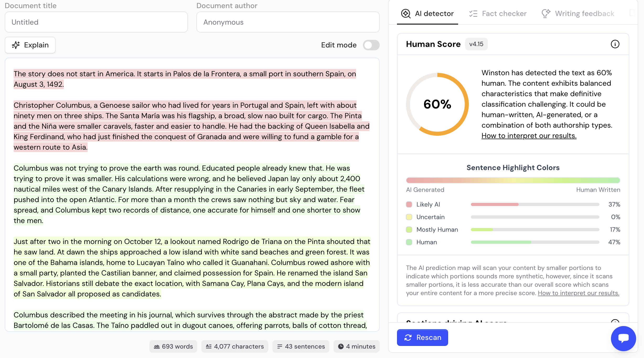Click the Fact checker checklist icon
Image resolution: width=644 pixels, height=358 pixels.
(x=473, y=14)
